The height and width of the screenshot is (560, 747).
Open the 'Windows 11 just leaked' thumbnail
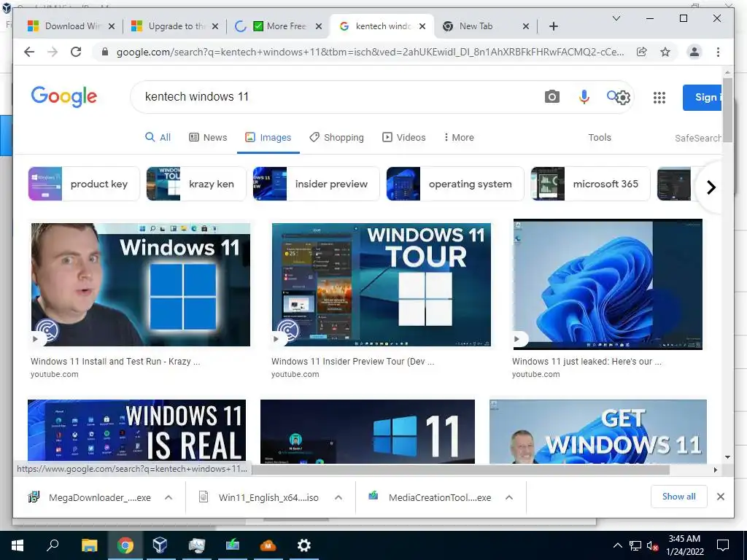coord(608,284)
